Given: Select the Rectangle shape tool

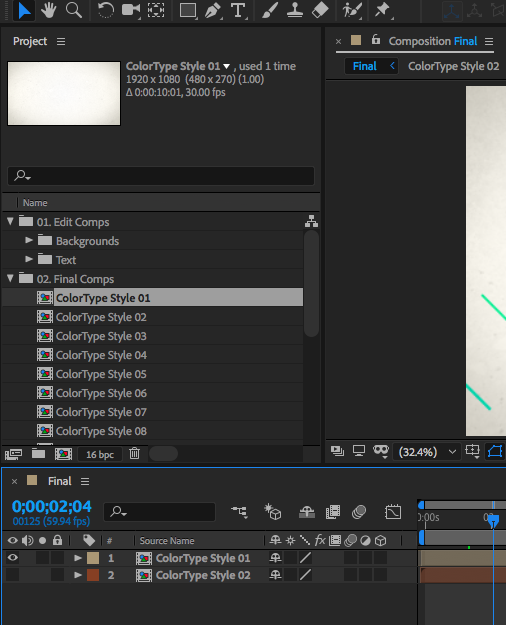Looking at the screenshot, I should (188, 10).
